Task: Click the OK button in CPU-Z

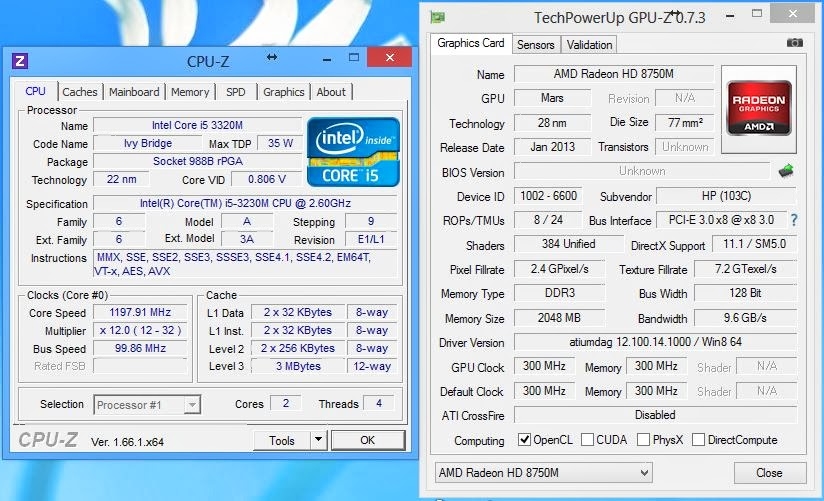Action: (368, 440)
